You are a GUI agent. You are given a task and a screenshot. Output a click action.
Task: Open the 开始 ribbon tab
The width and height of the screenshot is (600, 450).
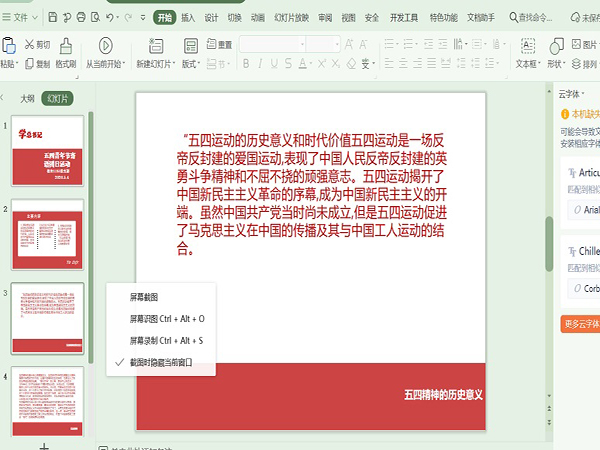point(165,17)
